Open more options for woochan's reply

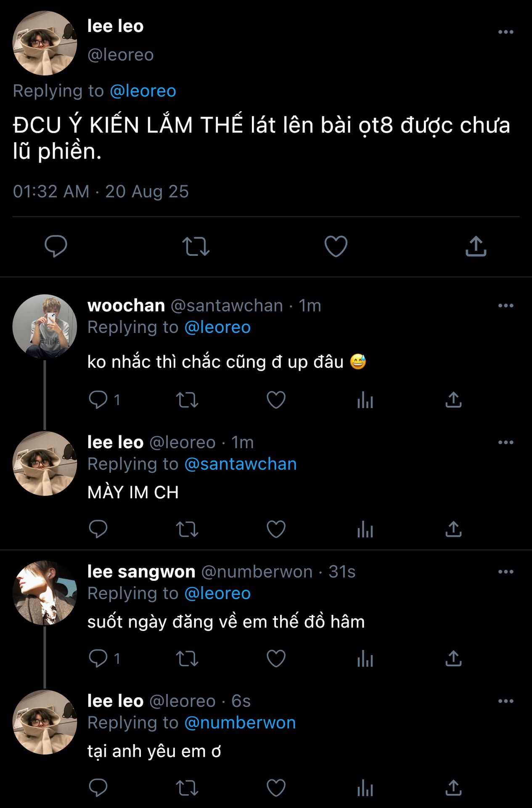click(506, 306)
